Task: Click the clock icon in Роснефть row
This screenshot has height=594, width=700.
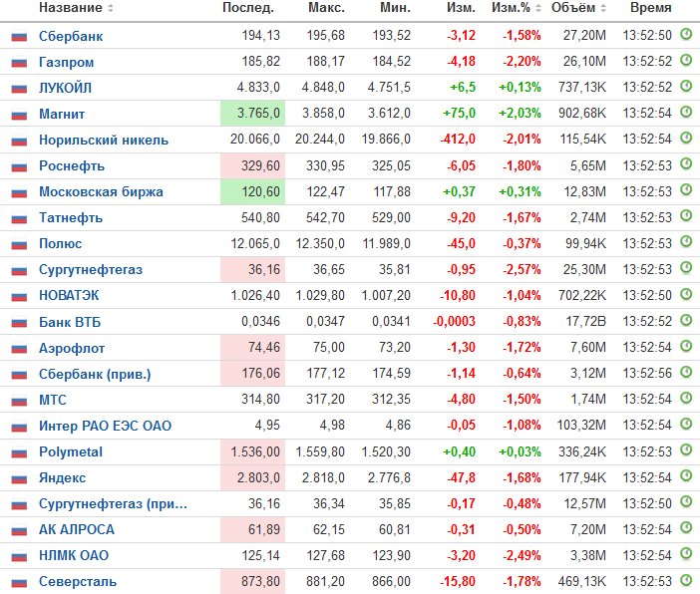Action: [x=686, y=163]
